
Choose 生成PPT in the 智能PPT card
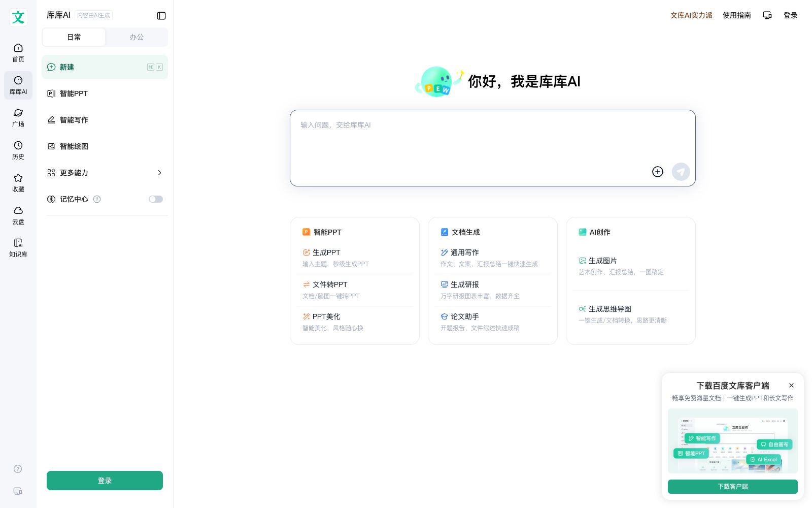point(355,258)
